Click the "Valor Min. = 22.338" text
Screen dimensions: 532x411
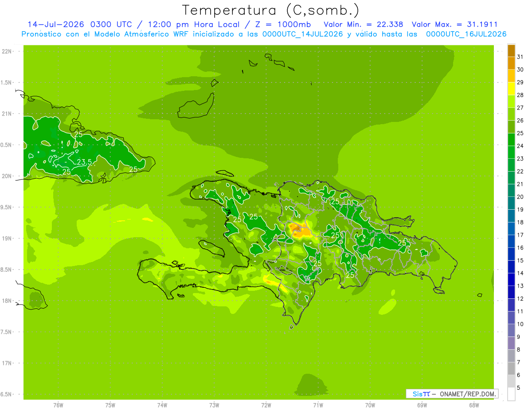coord(364,24)
